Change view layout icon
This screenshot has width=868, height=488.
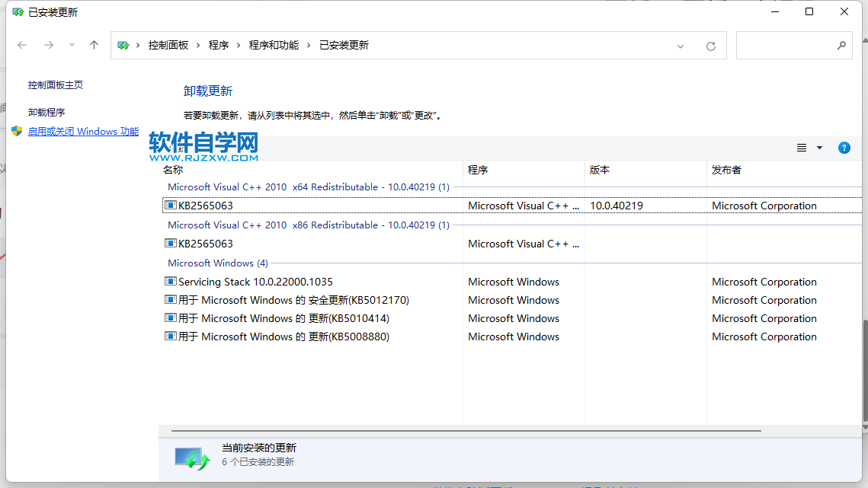(x=802, y=148)
